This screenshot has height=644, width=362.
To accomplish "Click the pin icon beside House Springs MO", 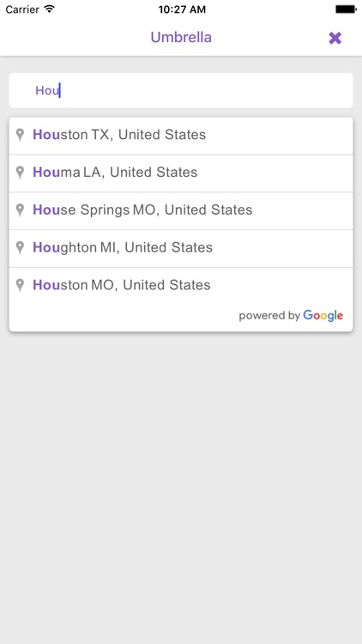I will coord(20,210).
